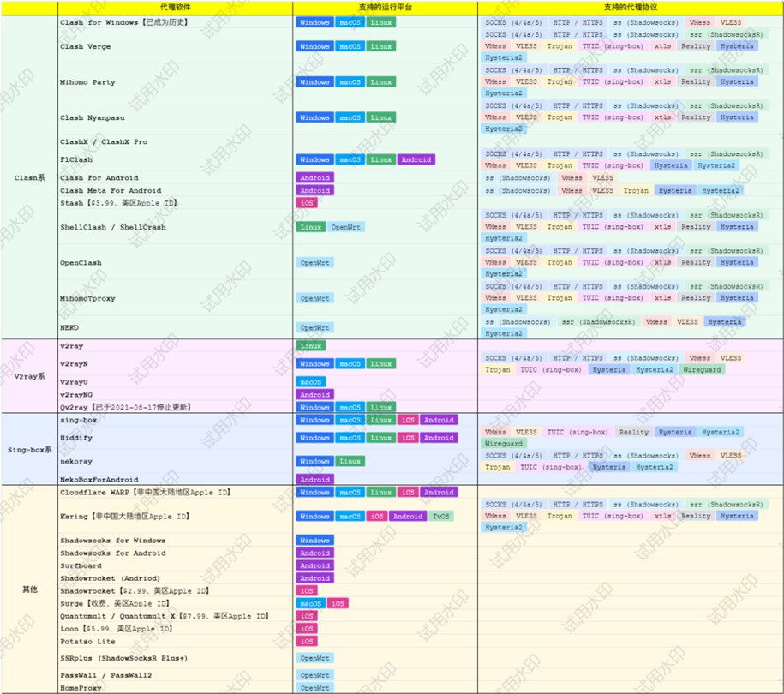Select the Android tag beside FlClash
784x694 pixels.
pyautogui.click(x=416, y=159)
